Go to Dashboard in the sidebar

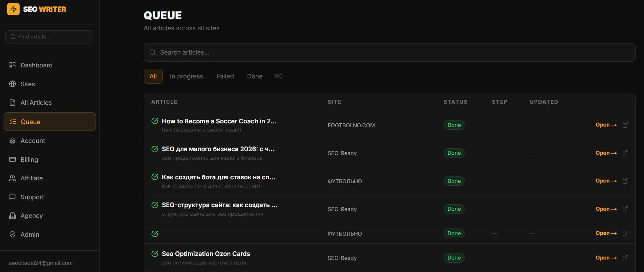[50, 65]
